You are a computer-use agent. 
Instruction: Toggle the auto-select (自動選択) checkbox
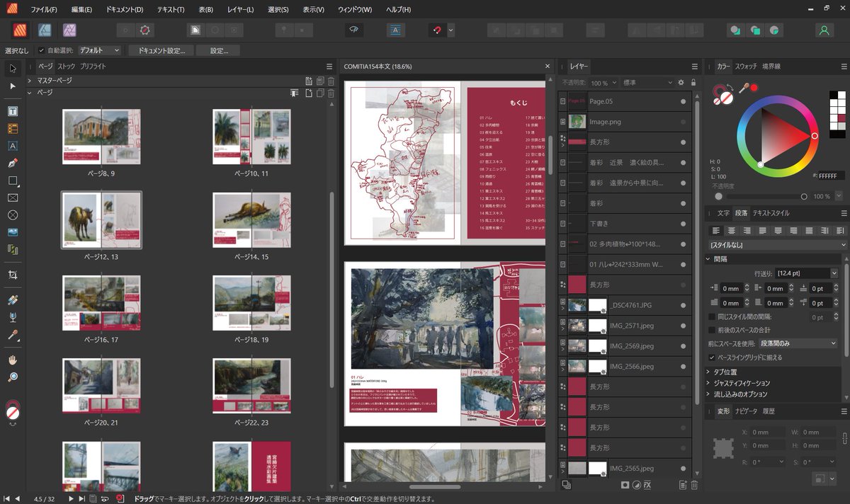41,51
